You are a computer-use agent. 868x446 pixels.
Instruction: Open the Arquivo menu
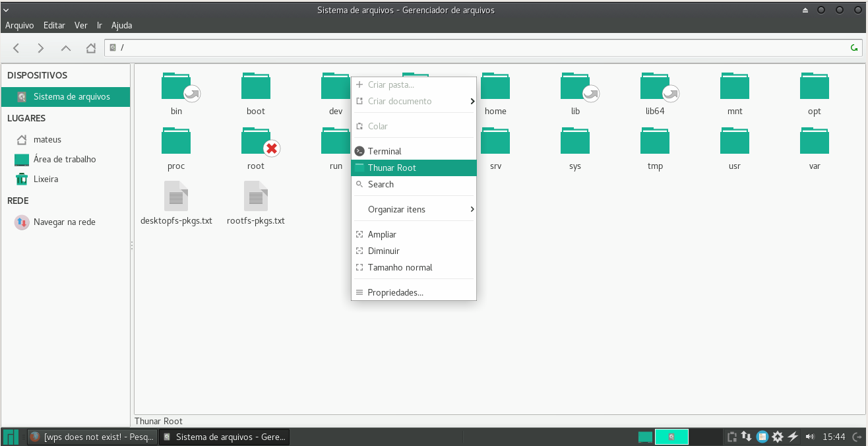19,26
